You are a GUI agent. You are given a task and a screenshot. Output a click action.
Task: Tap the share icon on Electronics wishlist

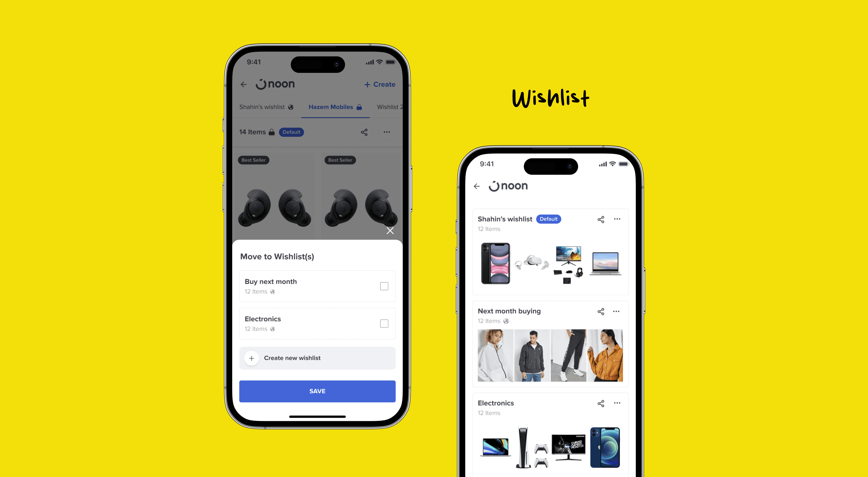601,404
